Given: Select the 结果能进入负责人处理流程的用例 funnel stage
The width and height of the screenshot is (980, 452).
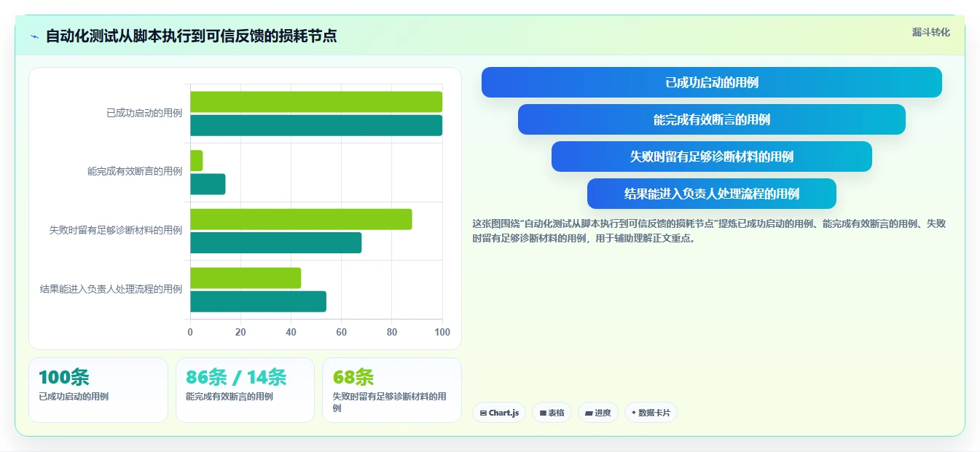Looking at the screenshot, I should (x=711, y=194).
